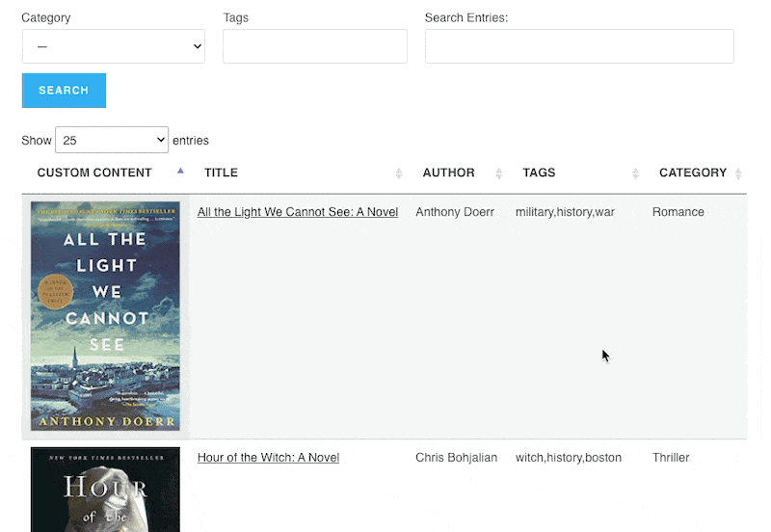The height and width of the screenshot is (532, 771).
Task: Focus the Tags input field
Action: click(x=315, y=46)
